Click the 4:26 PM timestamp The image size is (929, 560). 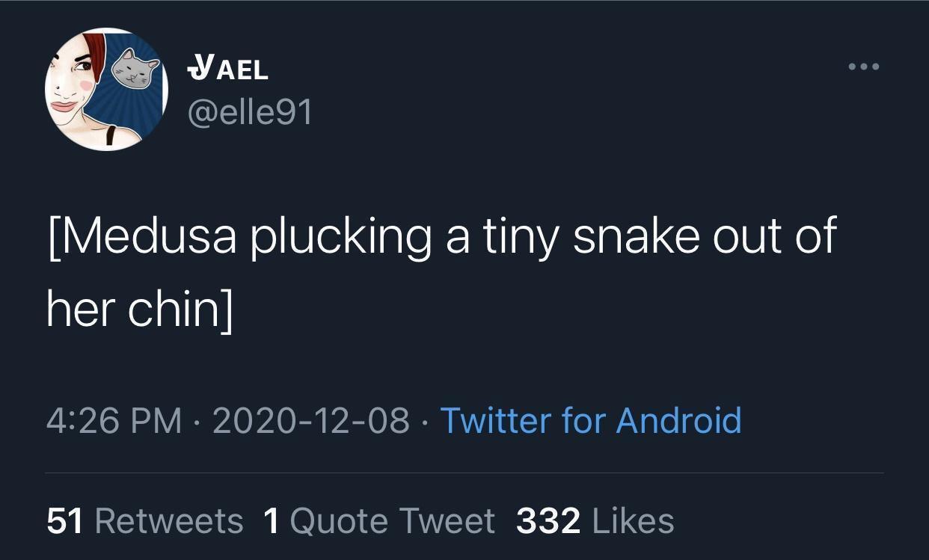(x=114, y=420)
